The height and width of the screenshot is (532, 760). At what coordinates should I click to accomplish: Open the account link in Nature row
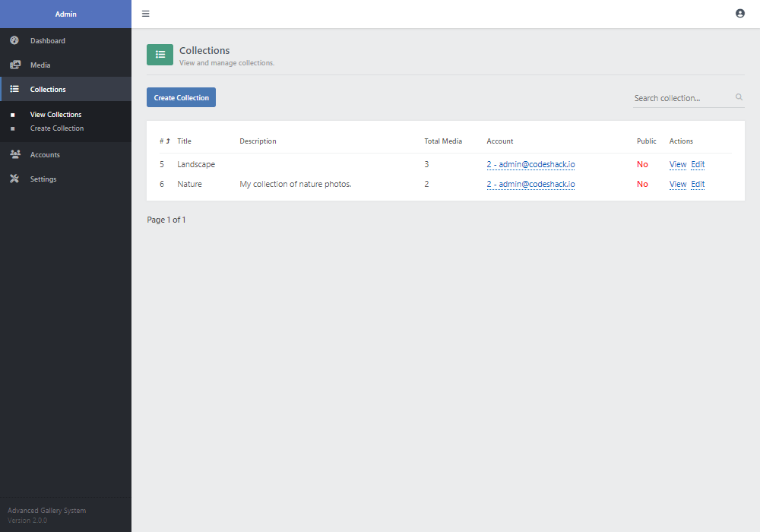tap(530, 184)
